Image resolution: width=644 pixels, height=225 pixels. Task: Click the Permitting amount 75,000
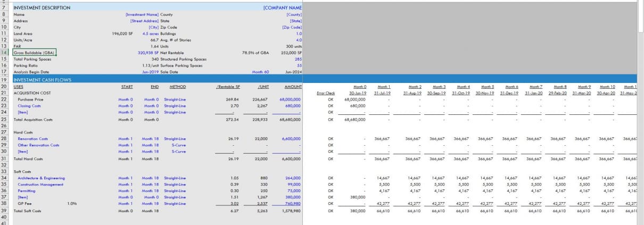(x=293, y=190)
